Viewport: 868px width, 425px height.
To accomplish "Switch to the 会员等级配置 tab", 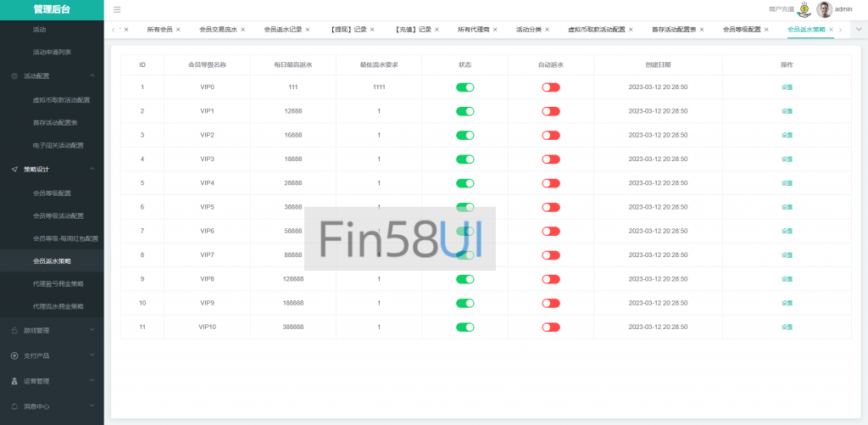I will pyautogui.click(x=742, y=30).
